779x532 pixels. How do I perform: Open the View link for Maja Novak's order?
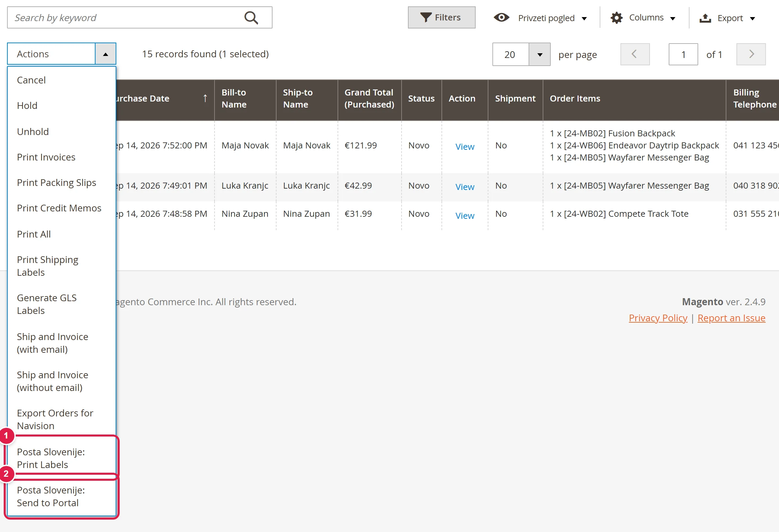tap(465, 146)
